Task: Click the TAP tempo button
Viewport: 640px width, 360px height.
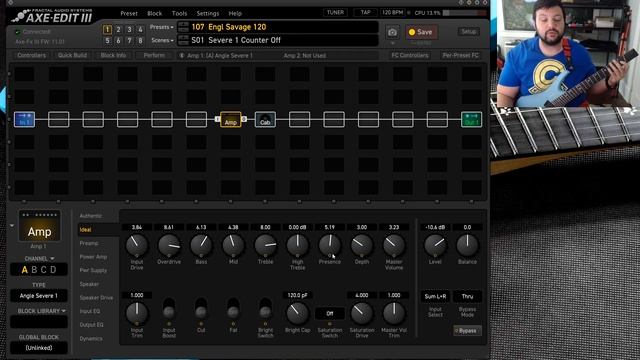Action: tap(365, 13)
